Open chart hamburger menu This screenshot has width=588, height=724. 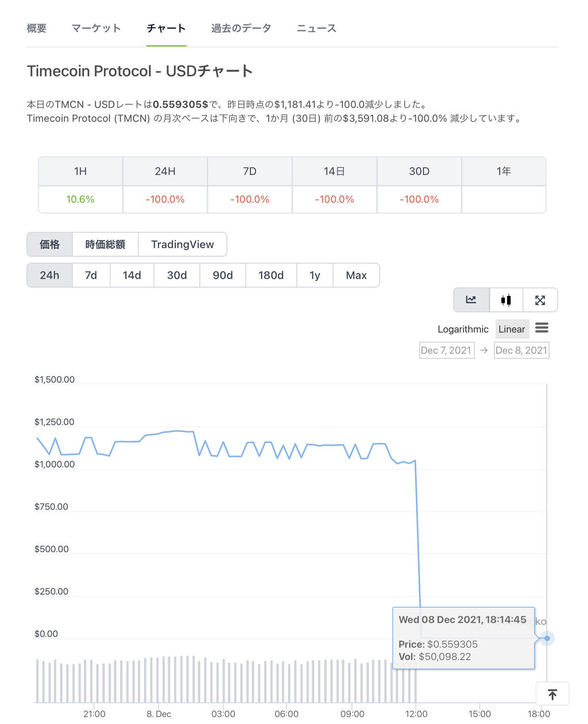click(x=541, y=328)
